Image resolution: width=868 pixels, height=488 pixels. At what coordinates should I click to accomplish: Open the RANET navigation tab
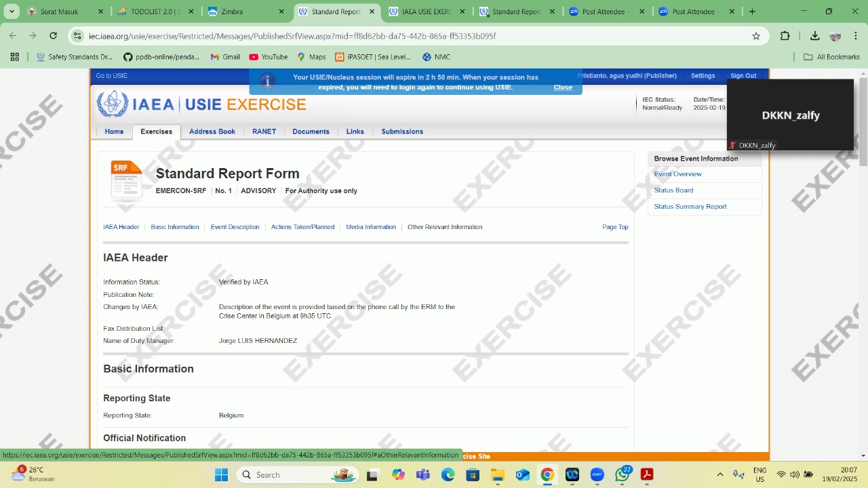click(x=264, y=131)
